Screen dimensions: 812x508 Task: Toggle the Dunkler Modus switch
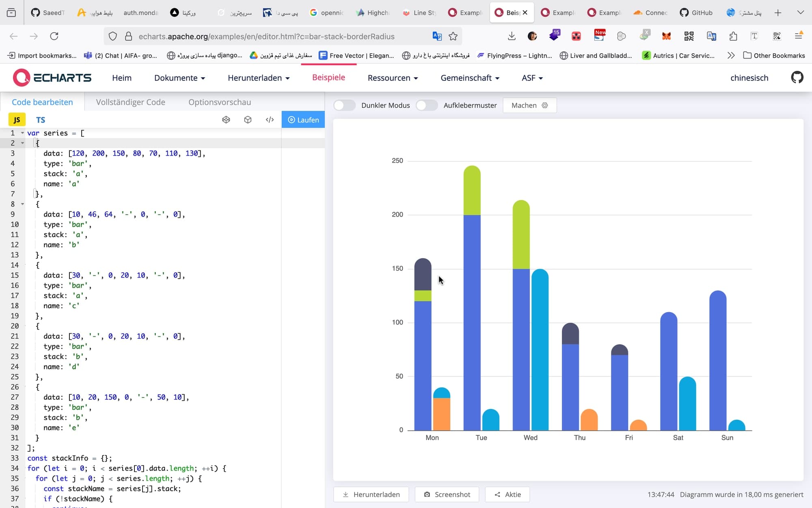(x=344, y=105)
